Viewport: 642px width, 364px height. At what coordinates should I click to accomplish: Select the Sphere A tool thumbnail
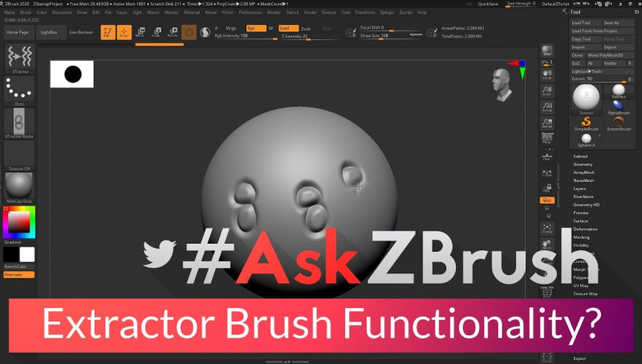(x=587, y=140)
